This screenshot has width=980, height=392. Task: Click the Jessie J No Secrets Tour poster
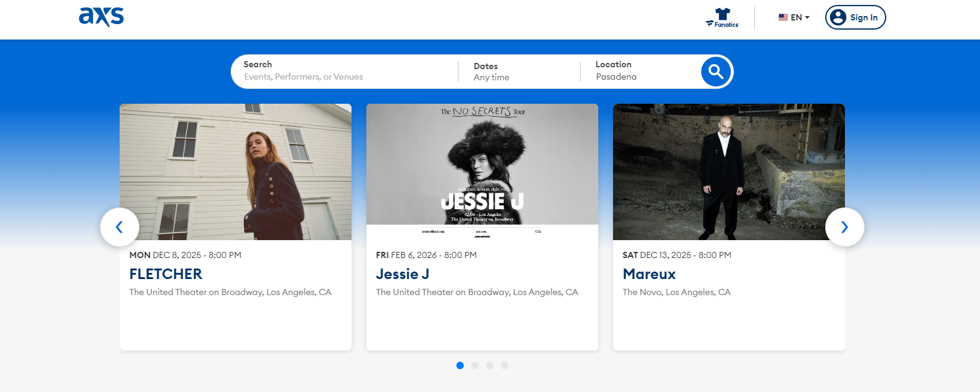482,171
